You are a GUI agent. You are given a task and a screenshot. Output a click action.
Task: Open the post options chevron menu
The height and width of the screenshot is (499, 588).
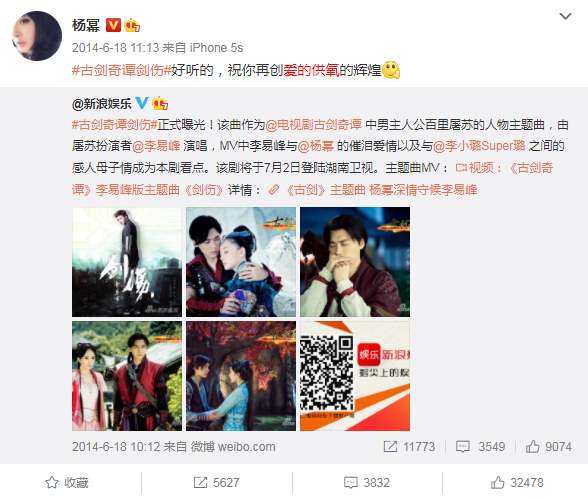pyautogui.click(x=565, y=16)
